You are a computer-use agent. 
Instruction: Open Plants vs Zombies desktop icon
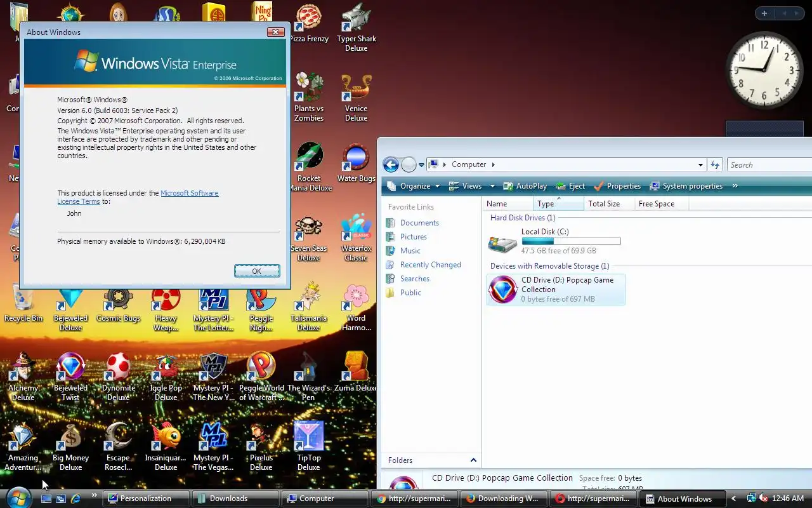(309, 97)
